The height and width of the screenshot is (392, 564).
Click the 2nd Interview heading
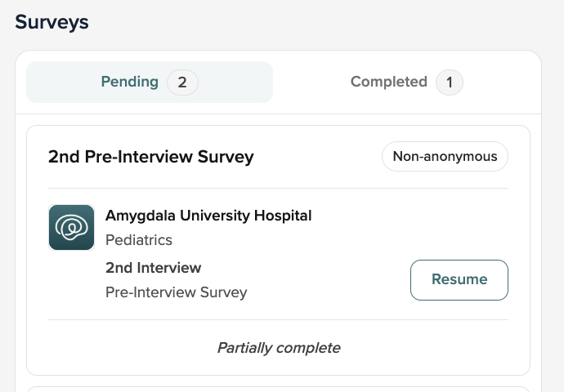click(153, 268)
